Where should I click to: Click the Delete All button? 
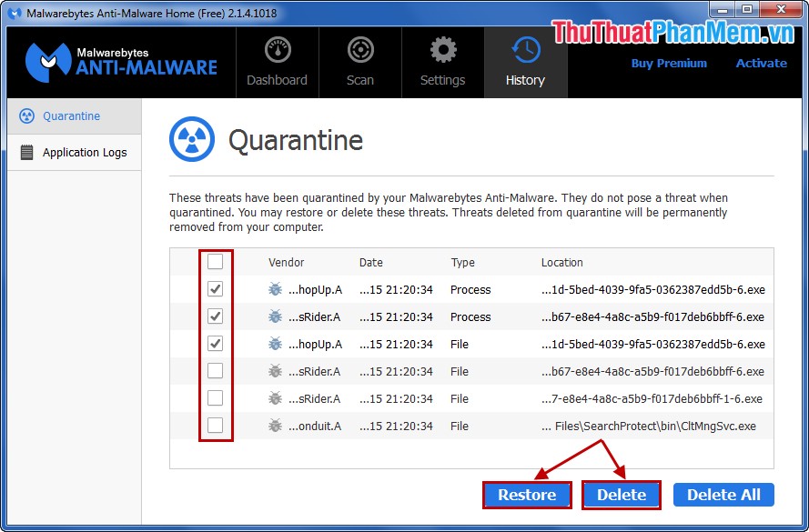(x=723, y=495)
